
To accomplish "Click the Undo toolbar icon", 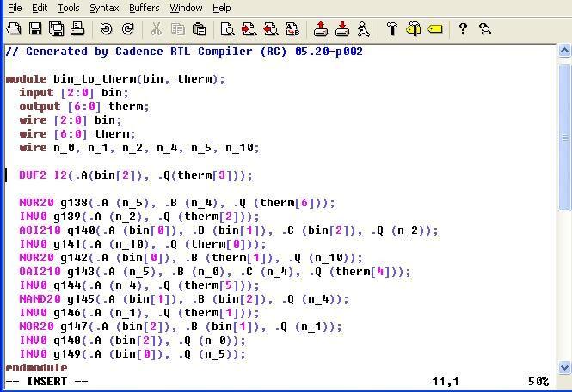I will pyautogui.click(x=106, y=29).
